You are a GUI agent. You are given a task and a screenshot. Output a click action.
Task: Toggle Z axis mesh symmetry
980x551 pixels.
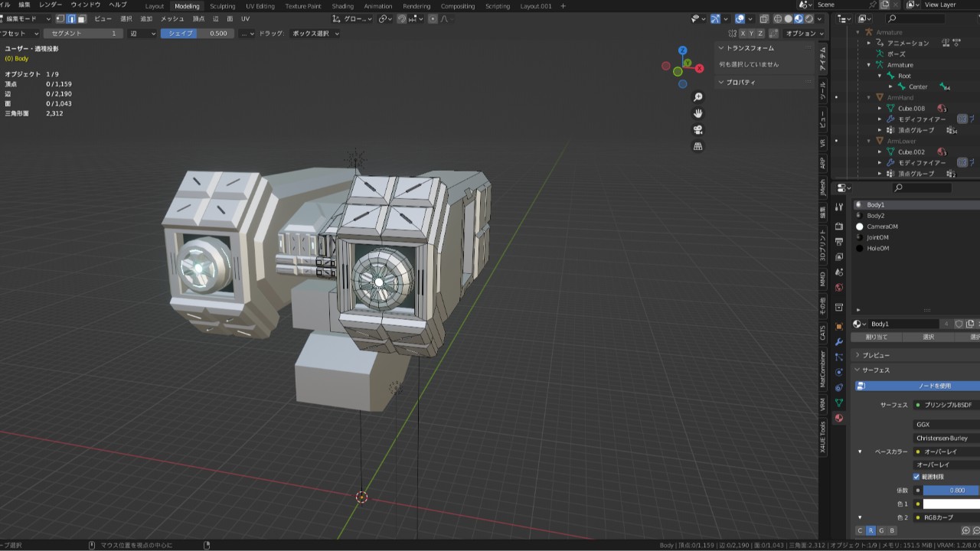coord(761,34)
